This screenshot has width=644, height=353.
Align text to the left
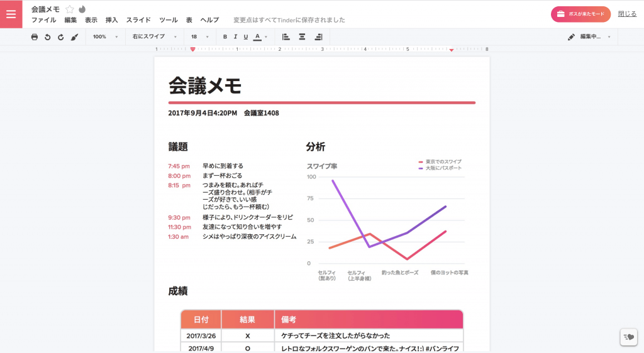pyautogui.click(x=286, y=37)
